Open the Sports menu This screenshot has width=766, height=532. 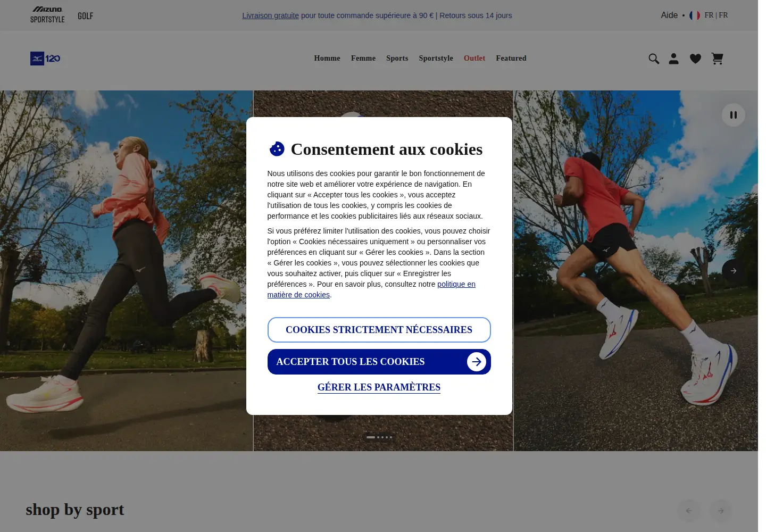[397, 58]
